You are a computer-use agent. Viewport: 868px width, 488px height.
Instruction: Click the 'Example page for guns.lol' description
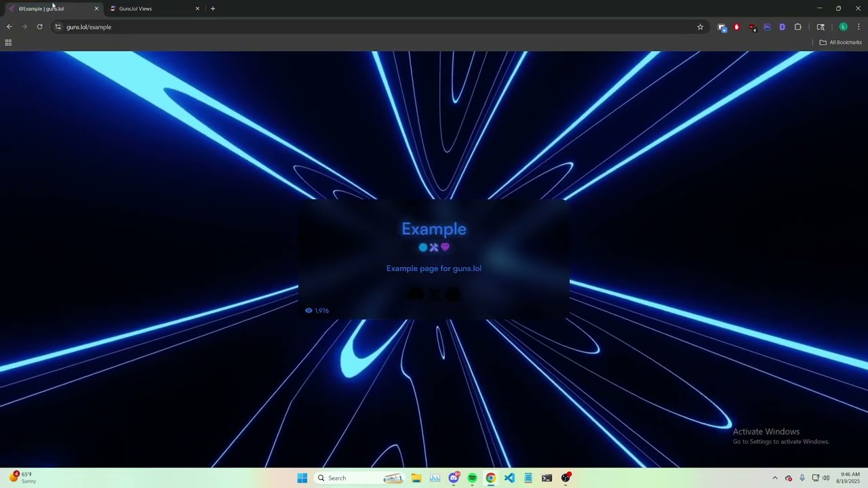pos(434,268)
